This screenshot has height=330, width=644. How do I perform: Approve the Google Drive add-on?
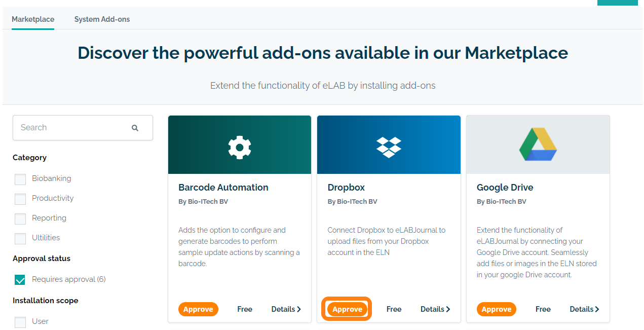[x=497, y=309]
